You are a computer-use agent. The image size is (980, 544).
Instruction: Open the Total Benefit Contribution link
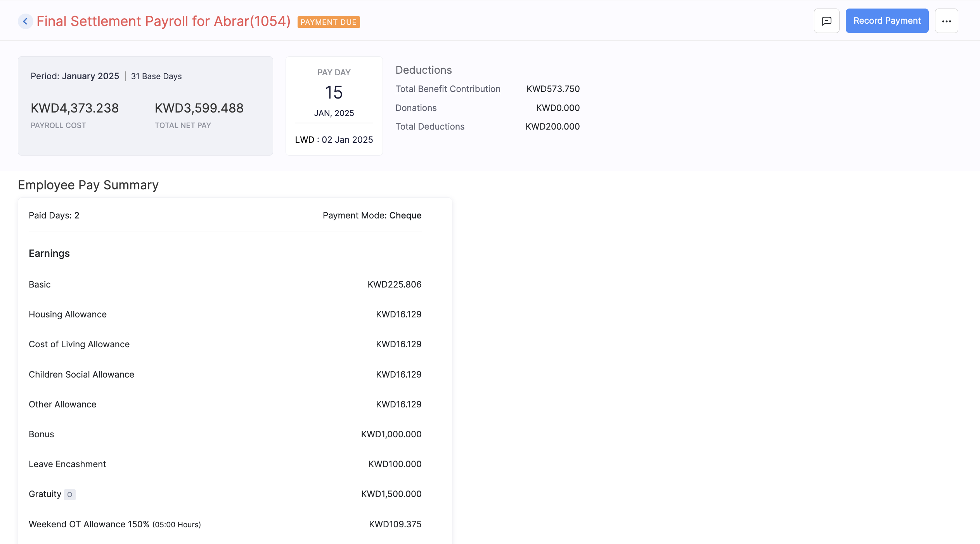448,89
